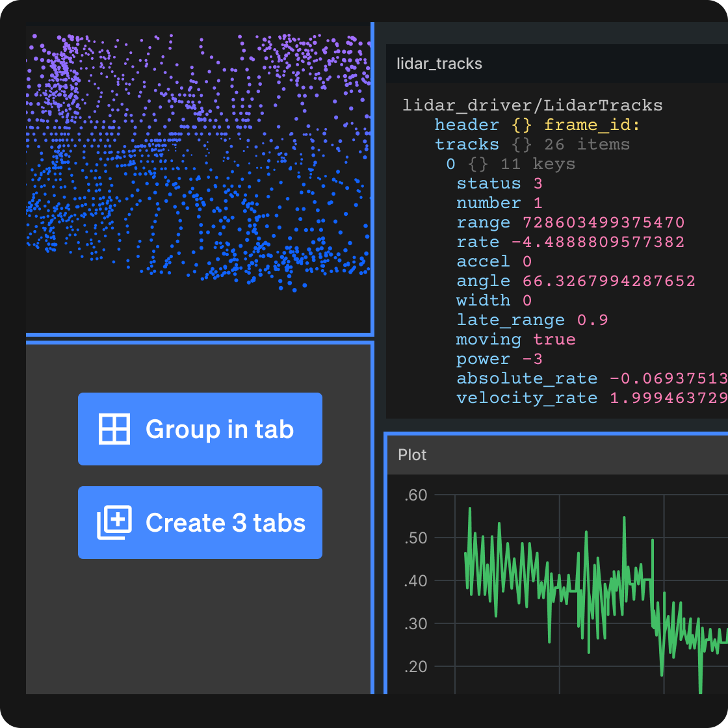This screenshot has height=728, width=728.
Task: Click the stacked plus icon on Create 3 tabs
Action: click(x=114, y=523)
